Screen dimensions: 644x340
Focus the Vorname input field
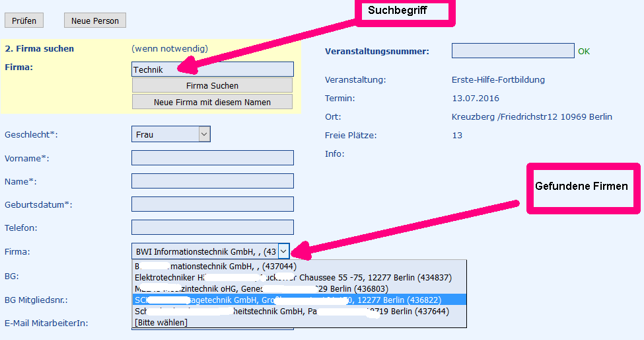coord(213,158)
